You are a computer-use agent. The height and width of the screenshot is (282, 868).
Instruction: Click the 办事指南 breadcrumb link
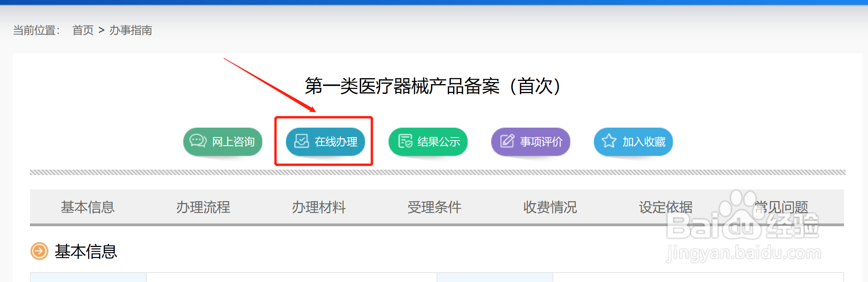pyautogui.click(x=131, y=30)
